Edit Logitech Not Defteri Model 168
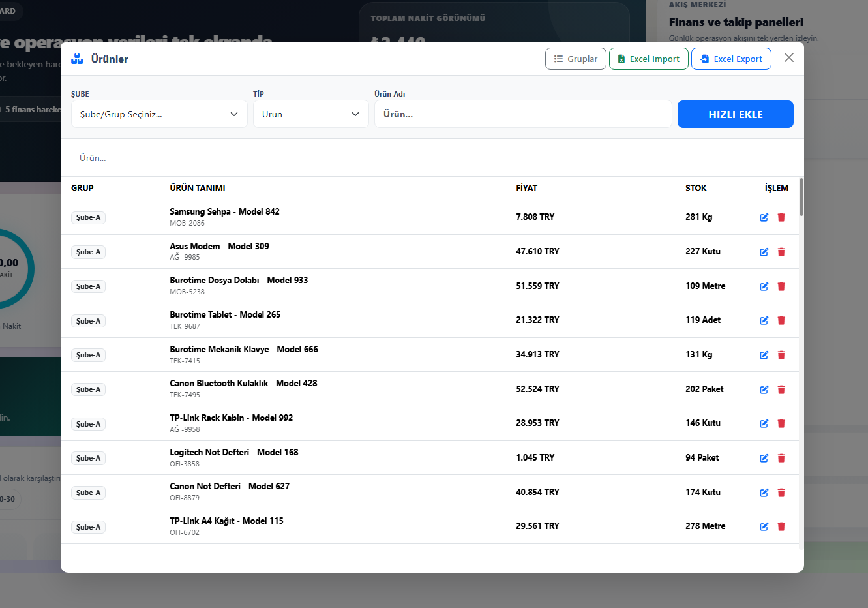 (764, 458)
